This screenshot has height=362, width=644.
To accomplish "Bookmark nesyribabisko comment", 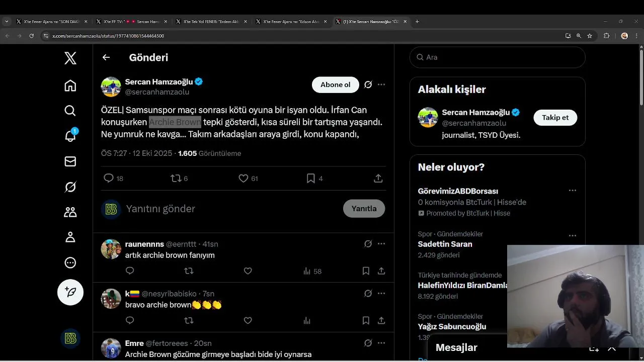I will coord(366,320).
